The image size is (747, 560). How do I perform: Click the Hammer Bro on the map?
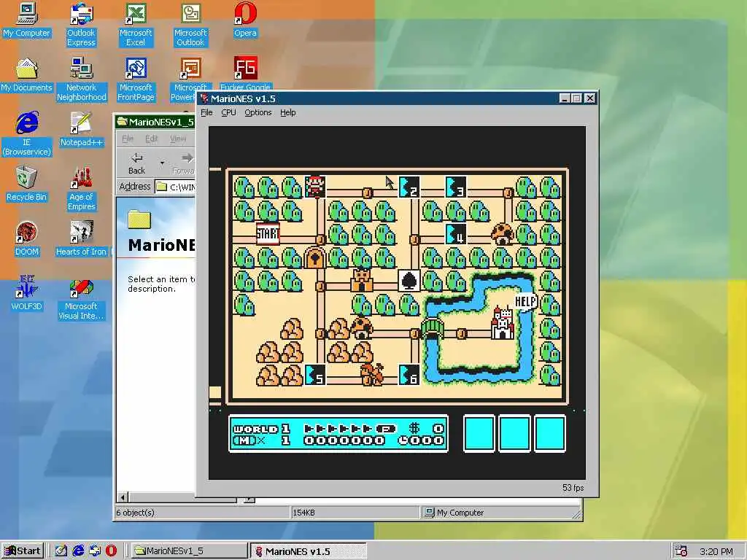372,374
